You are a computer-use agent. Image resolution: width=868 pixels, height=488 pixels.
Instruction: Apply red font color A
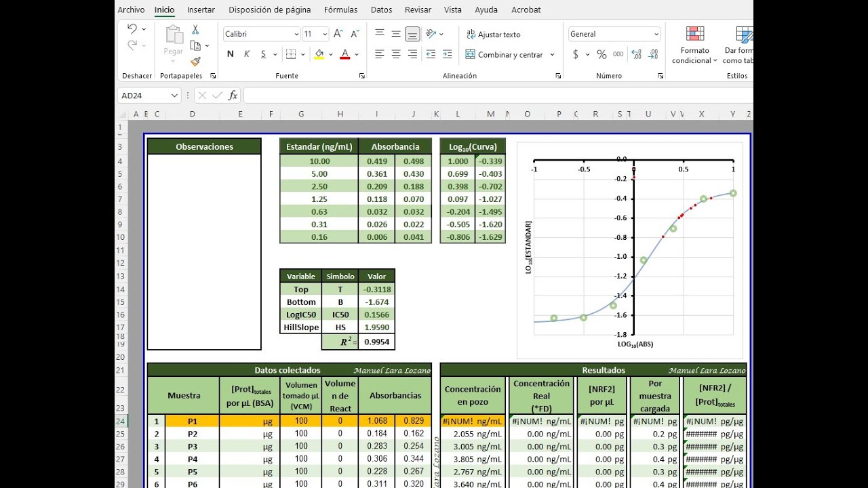point(345,54)
